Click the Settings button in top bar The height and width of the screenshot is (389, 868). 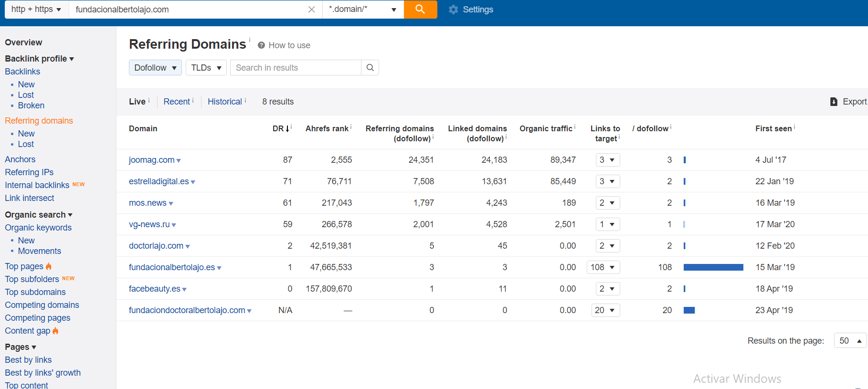coord(471,10)
